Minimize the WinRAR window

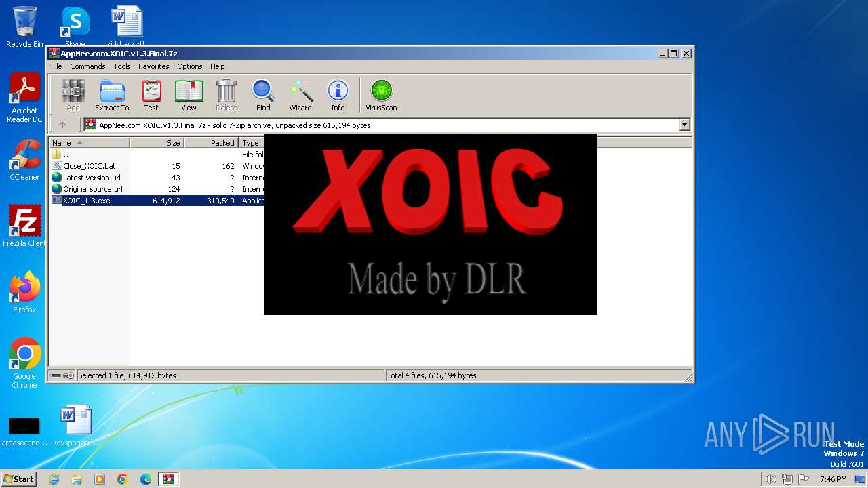point(662,53)
